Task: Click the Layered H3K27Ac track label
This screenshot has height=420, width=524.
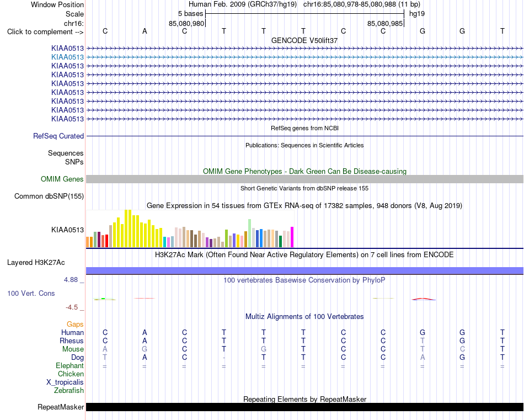Action: (36, 263)
